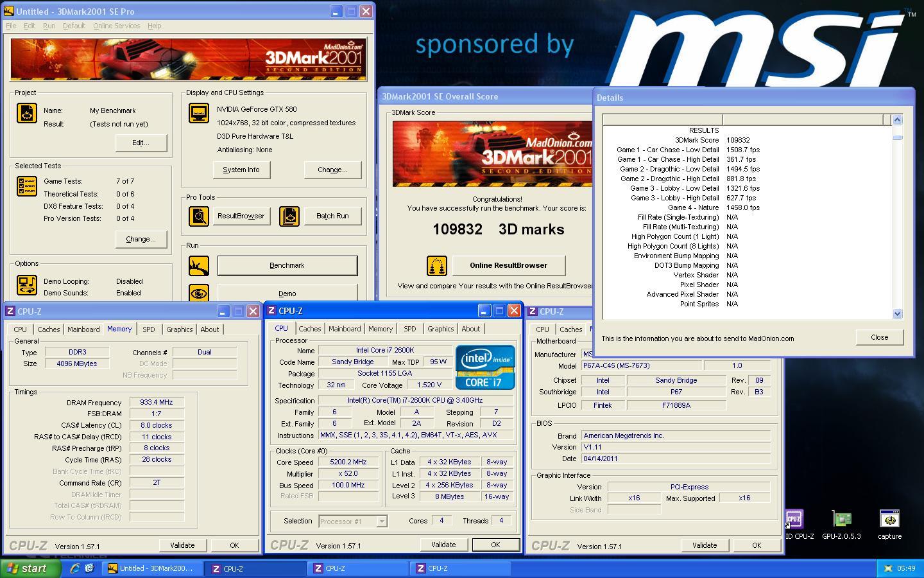The width and height of the screenshot is (924, 578).
Task: Click the ResultBrowser button
Action: click(x=241, y=216)
